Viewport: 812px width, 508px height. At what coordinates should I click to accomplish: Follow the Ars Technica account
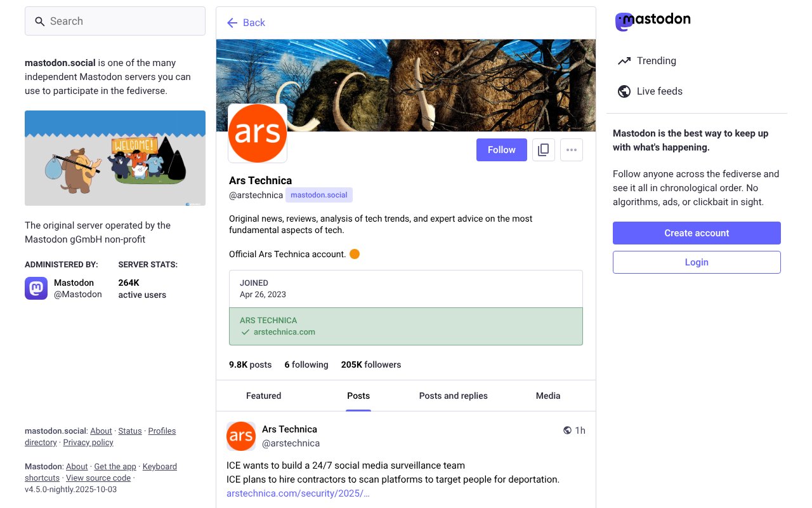pos(501,150)
